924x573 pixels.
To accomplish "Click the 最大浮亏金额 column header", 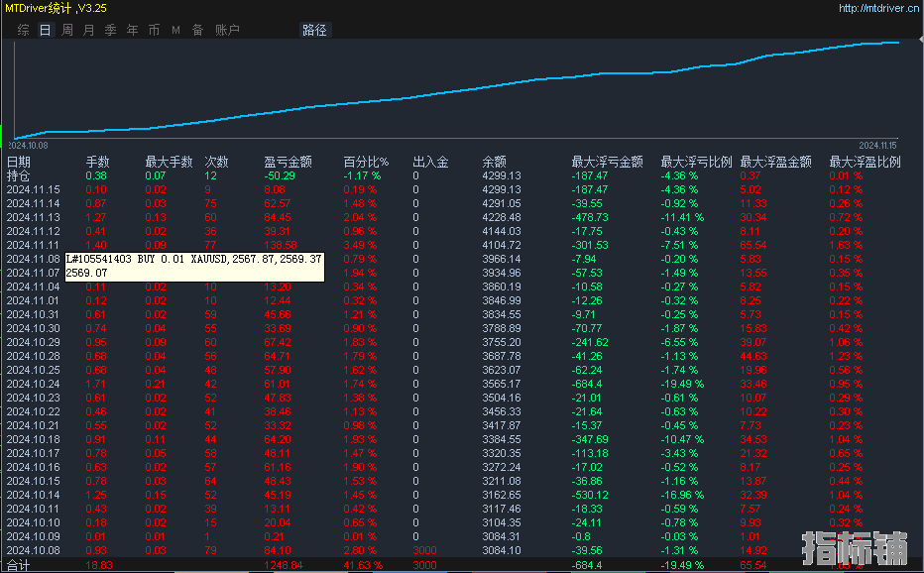I will tap(607, 163).
